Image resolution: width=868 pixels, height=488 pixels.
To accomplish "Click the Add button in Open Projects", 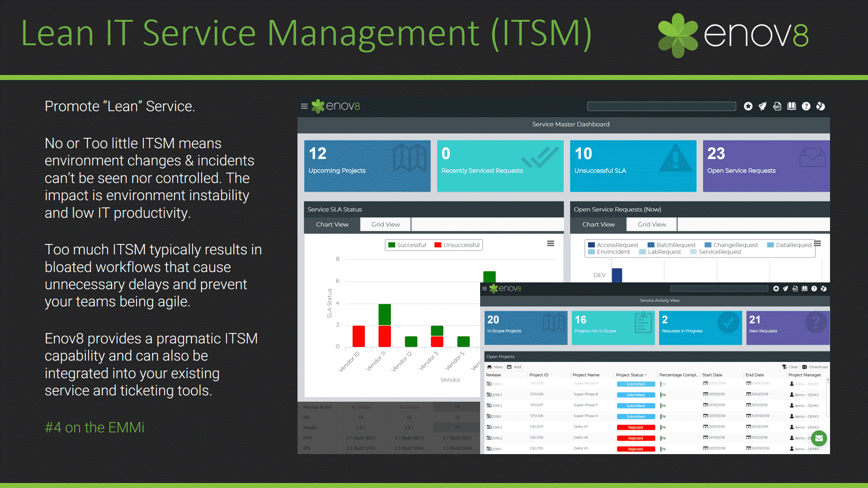I will pos(514,367).
